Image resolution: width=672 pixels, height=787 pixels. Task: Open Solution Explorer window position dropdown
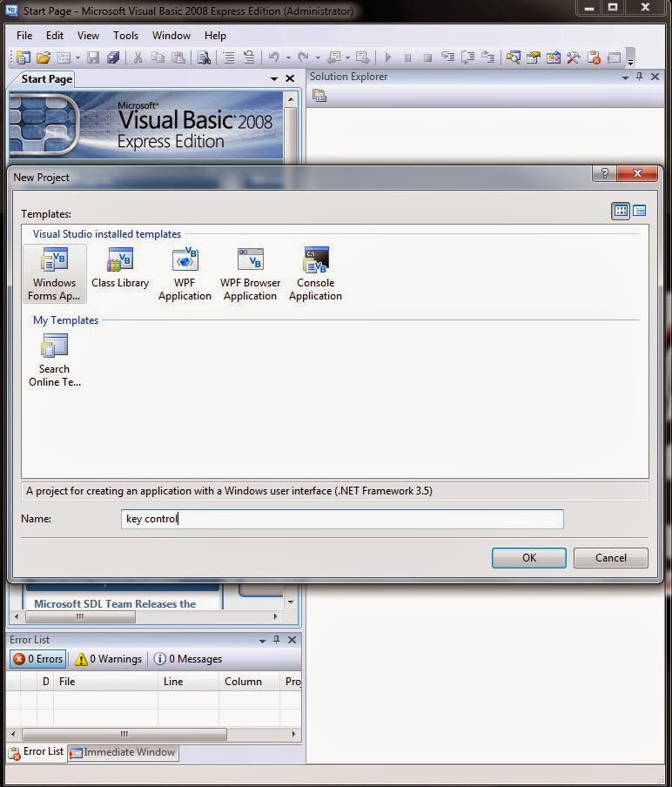(625, 77)
